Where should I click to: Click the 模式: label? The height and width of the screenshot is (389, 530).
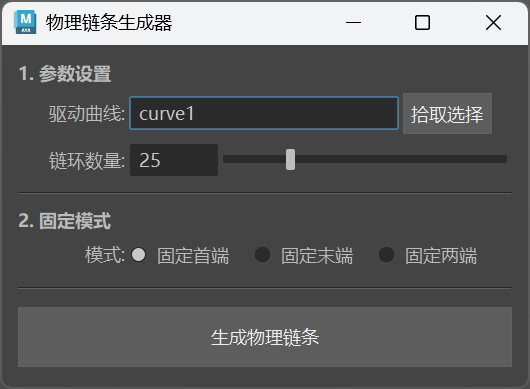coord(105,255)
